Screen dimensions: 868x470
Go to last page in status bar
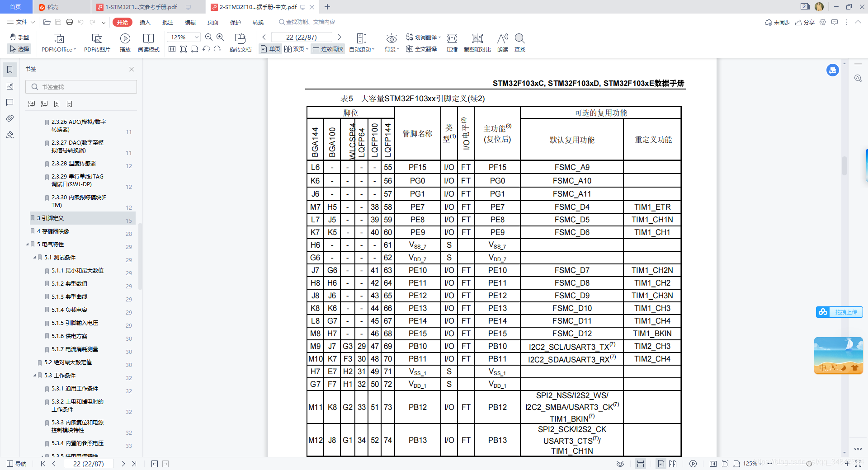coord(134,464)
